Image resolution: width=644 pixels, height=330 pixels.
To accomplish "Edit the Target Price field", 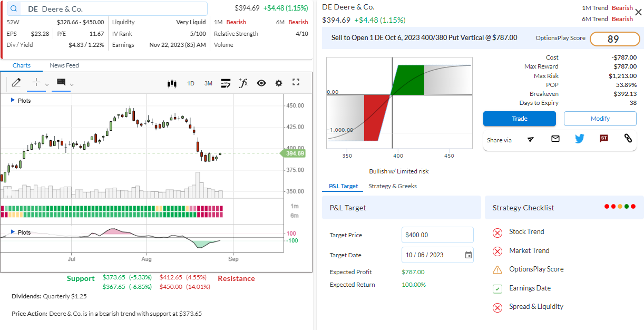I will [437, 235].
